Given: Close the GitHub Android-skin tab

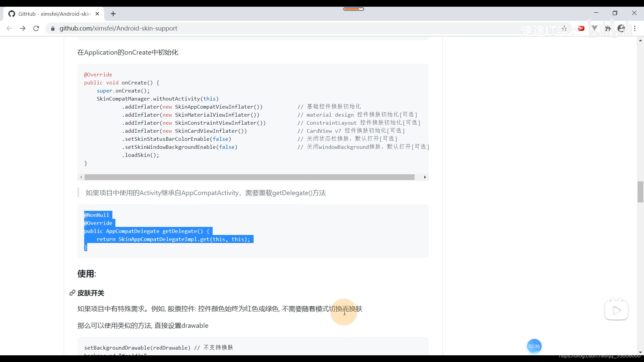Looking at the screenshot, I should click(97, 14).
